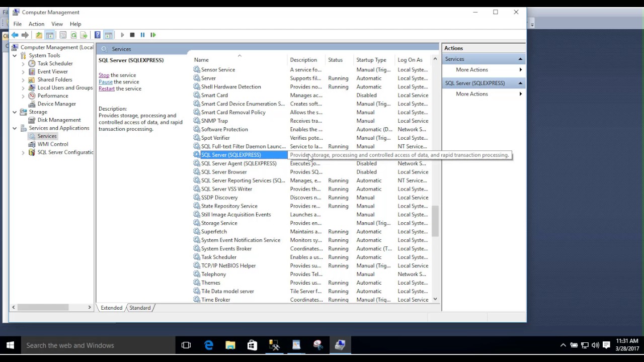Select Device Manager in the tree

(56, 104)
